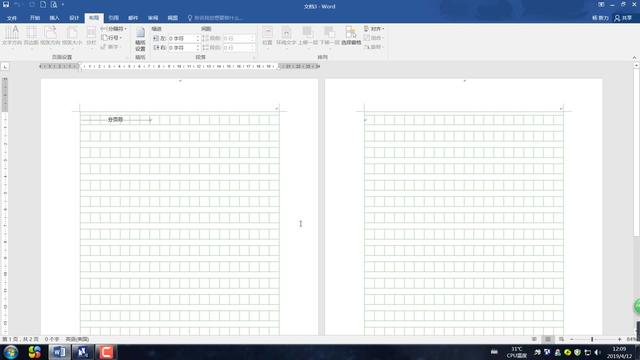Switch to the 开始 tab
Image resolution: width=640 pixels, height=360 pixels.
pyautogui.click(x=35, y=18)
